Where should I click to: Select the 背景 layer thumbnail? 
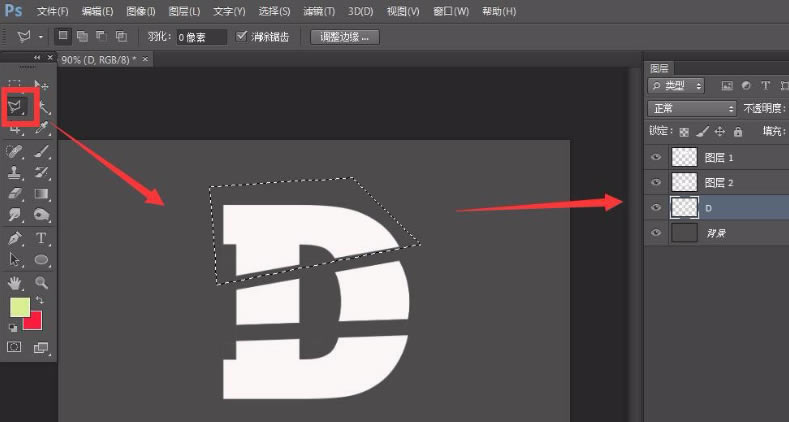pyautogui.click(x=684, y=232)
